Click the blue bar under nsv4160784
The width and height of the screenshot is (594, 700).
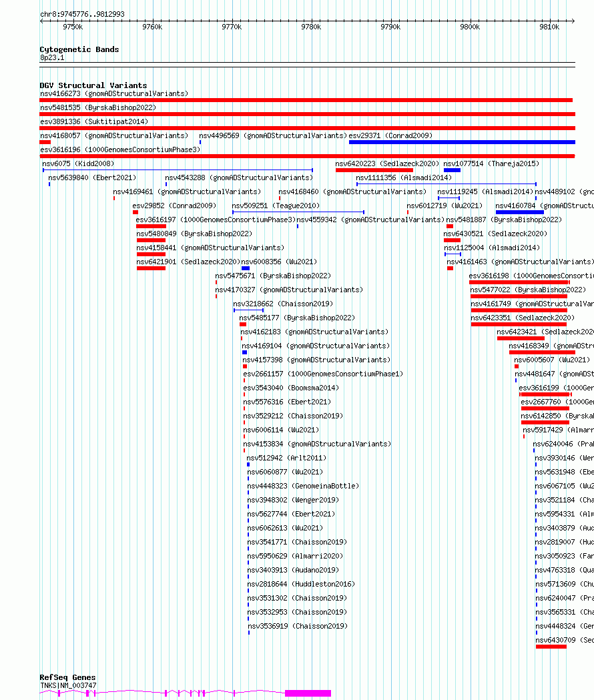tap(520, 212)
